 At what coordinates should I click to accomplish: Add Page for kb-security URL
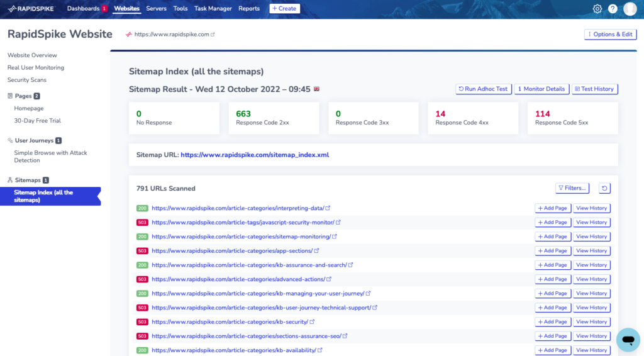(553, 322)
